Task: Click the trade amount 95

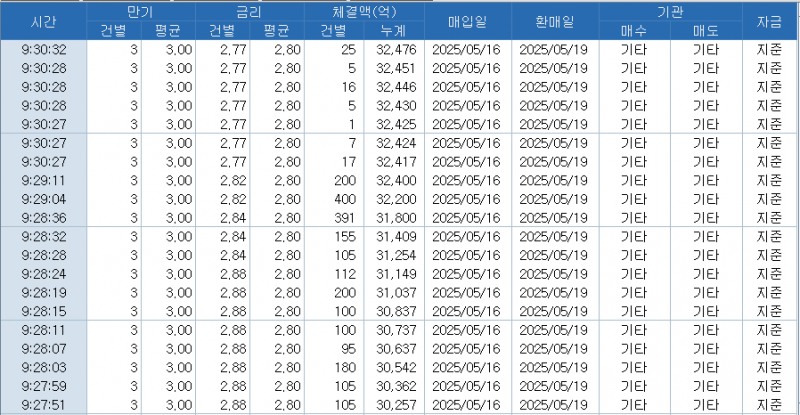Action: point(348,349)
